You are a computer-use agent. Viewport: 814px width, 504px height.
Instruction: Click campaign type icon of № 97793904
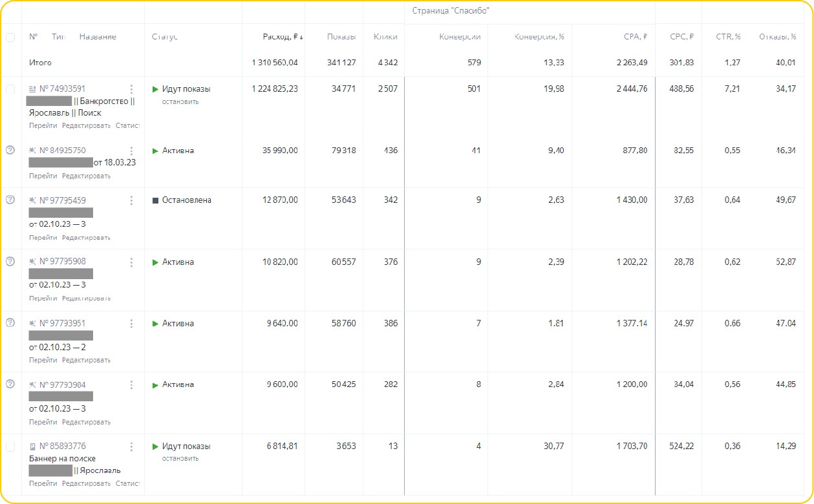[x=33, y=385]
